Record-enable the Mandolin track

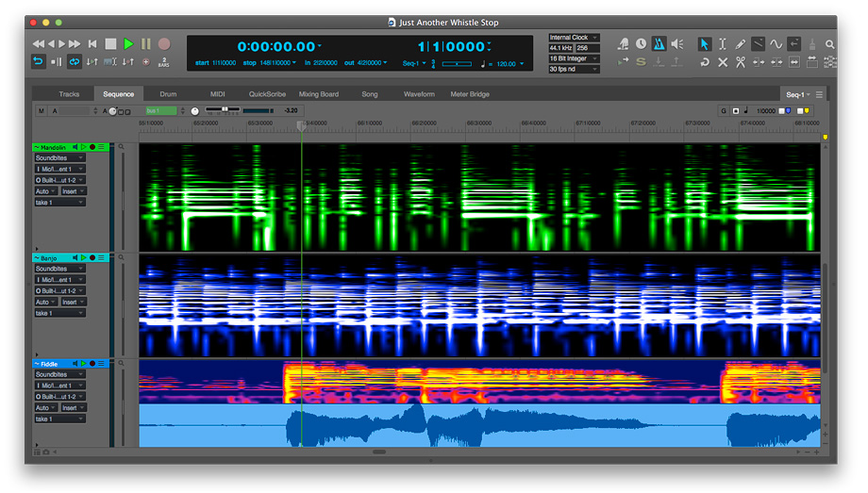coord(92,147)
